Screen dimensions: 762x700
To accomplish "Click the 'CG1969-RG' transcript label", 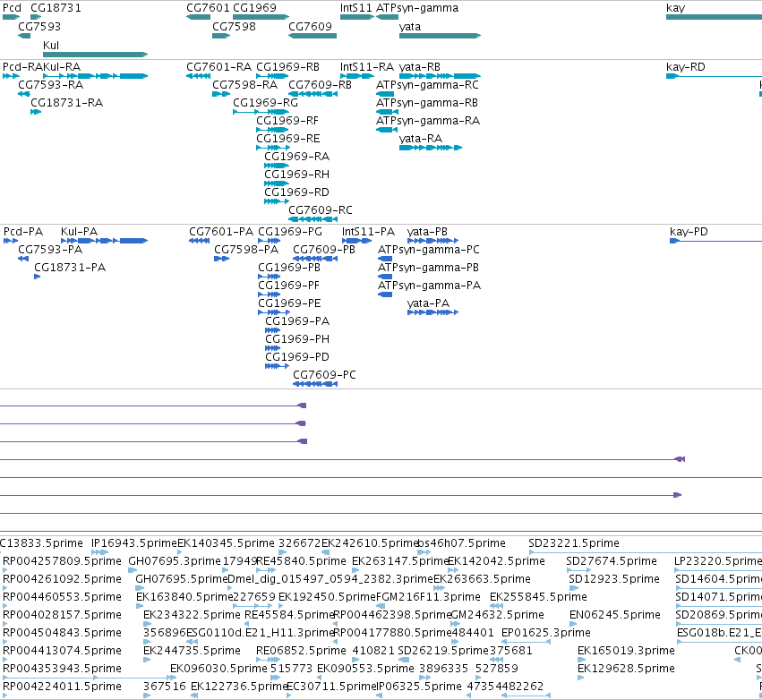I will [265, 103].
